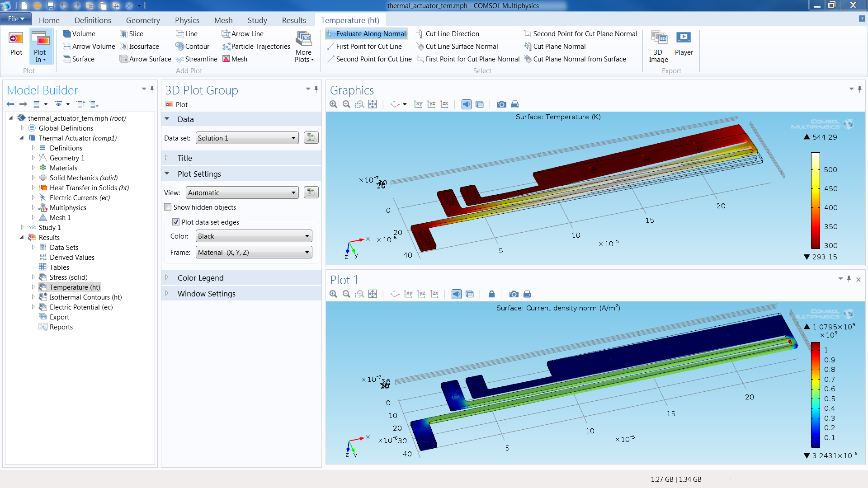Open the Plot In dropdown in ribbon
Screen dimensions: 868x488
(x=41, y=47)
